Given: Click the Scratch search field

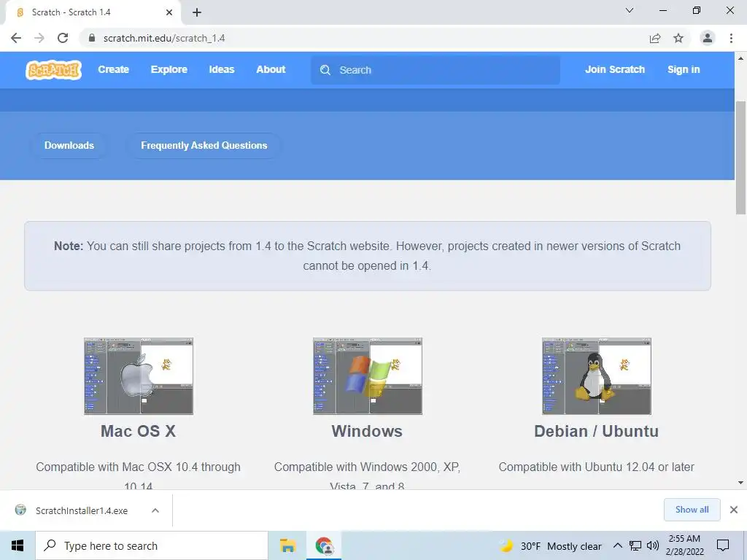Looking at the screenshot, I should (x=436, y=70).
